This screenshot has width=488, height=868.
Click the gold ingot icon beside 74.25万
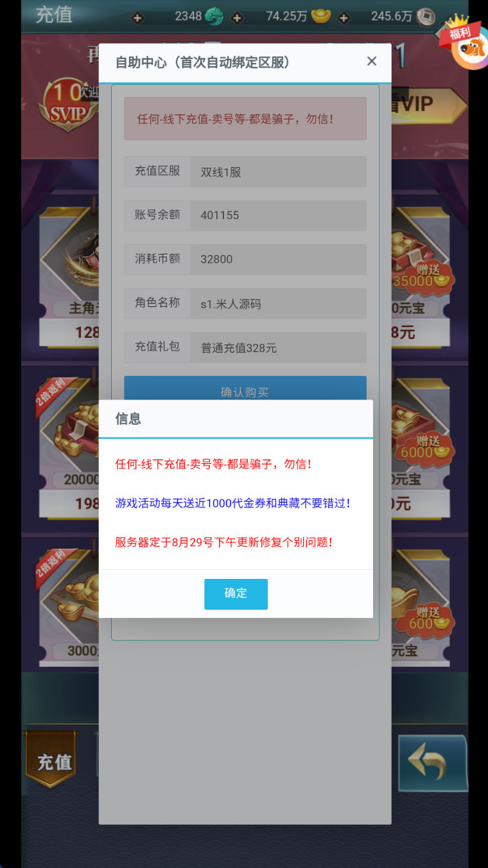[x=321, y=16]
